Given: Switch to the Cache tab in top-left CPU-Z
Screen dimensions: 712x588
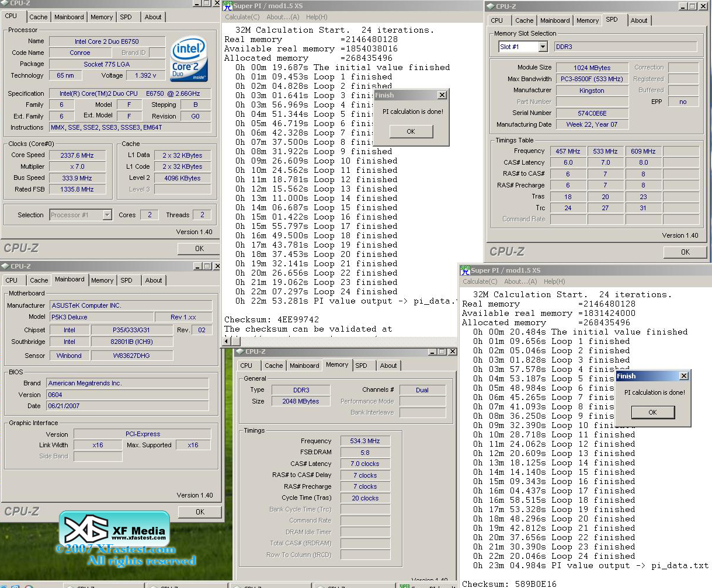Looking at the screenshot, I should (39, 17).
